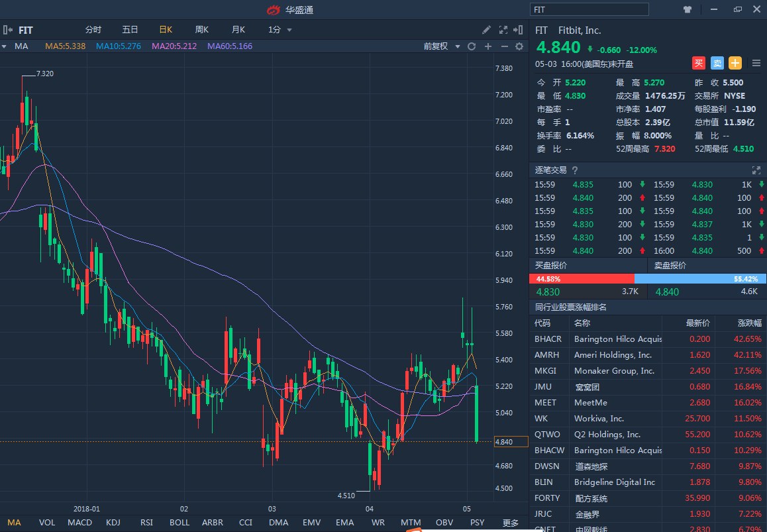Switch to 周K weekly chart tab
The width and height of the screenshot is (767, 532).
[201, 30]
